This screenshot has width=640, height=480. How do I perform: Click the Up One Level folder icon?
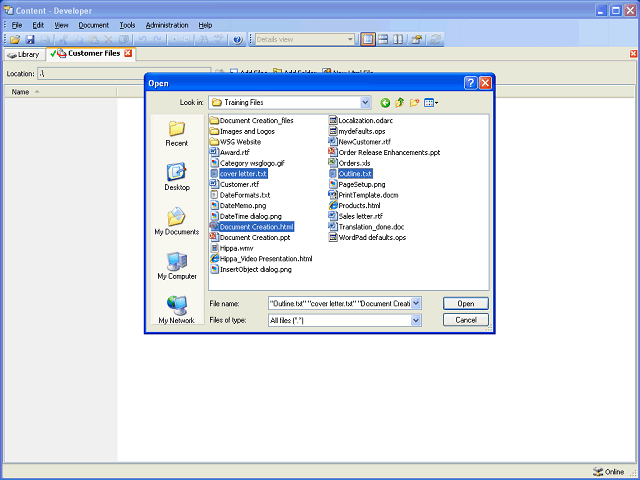click(x=400, y=103)
